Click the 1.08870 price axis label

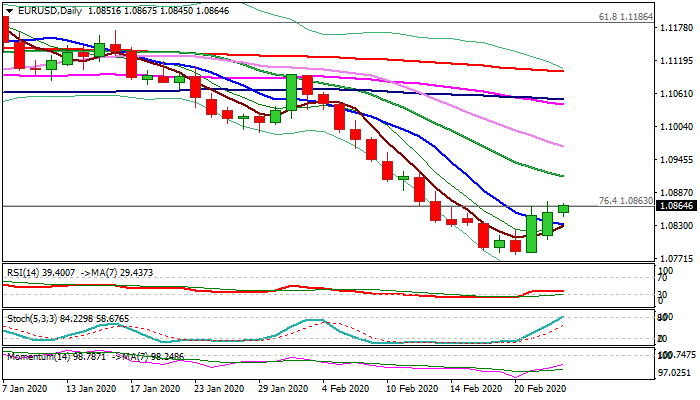[677, 193]
